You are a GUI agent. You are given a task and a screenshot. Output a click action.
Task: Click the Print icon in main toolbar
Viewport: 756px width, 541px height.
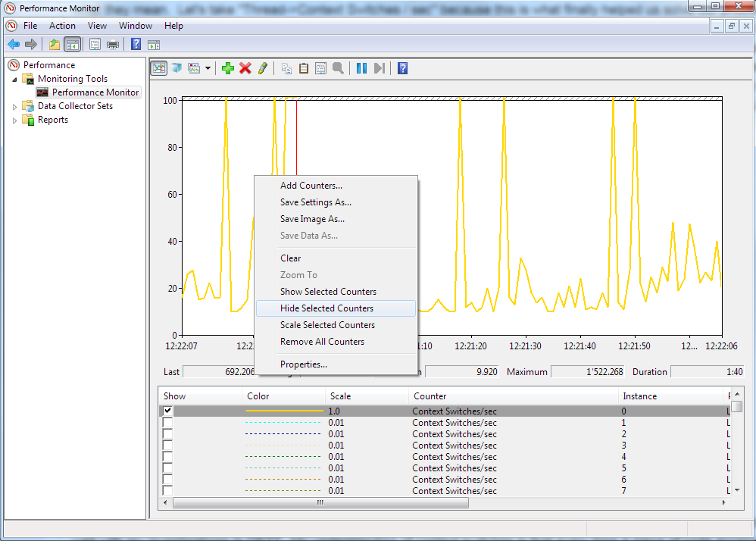click(x=112, y=45)
